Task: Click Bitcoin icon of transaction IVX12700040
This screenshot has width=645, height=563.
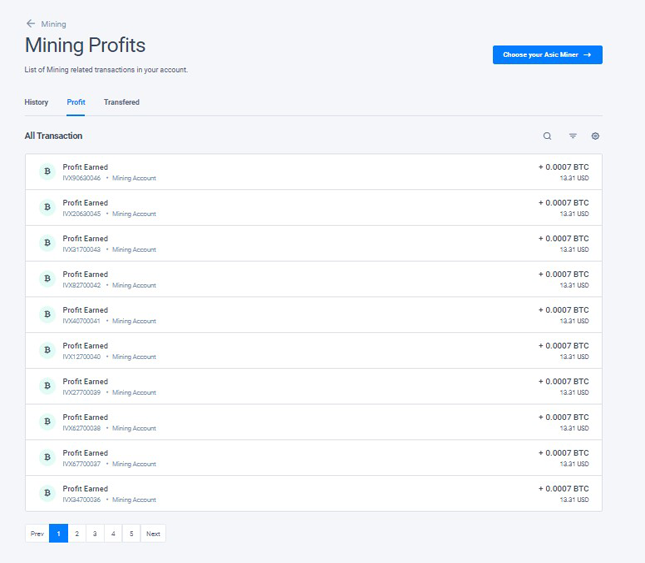Action: (46, 350)
